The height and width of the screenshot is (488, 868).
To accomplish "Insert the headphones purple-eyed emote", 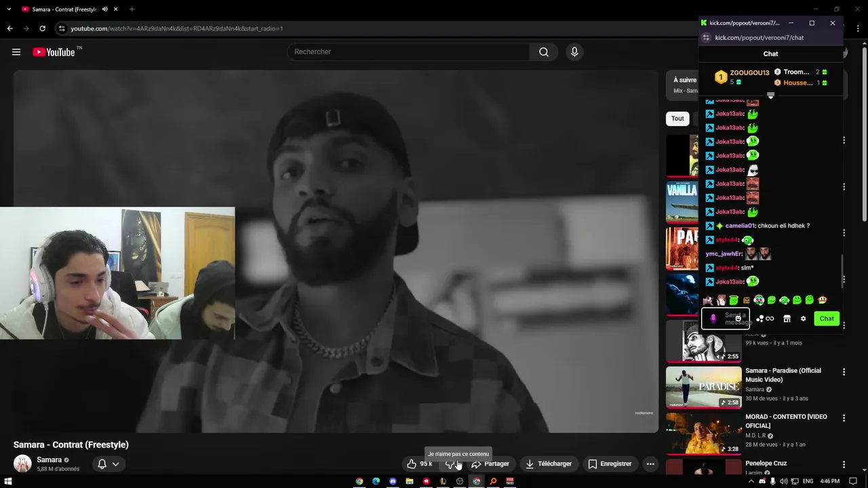I will click(759, 300).
